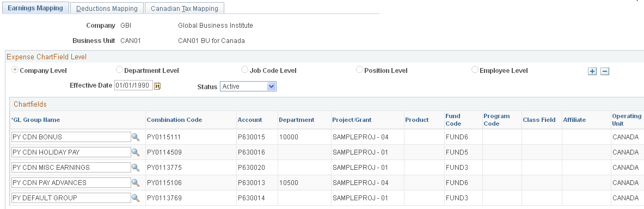Click the PY CDN PAY ADVANCES input field
Viewport: 644px width, 209px height.
(71, 182)
